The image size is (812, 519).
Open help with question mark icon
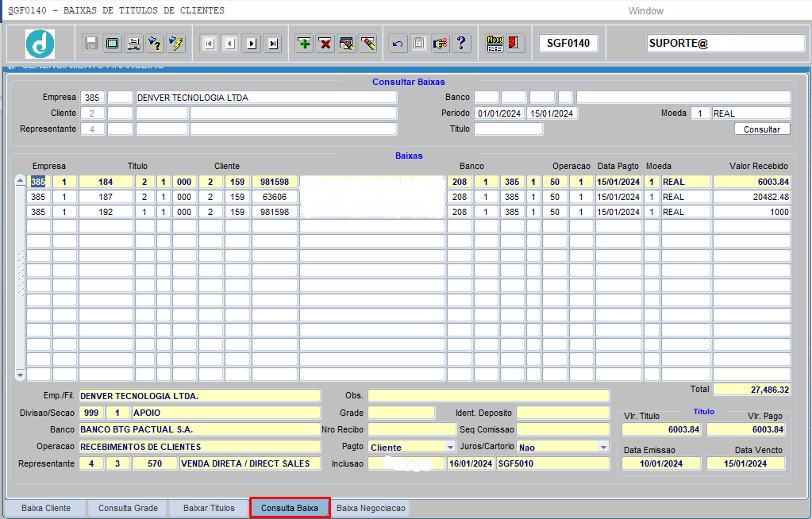pyautogui.click(x=461, y=44)
